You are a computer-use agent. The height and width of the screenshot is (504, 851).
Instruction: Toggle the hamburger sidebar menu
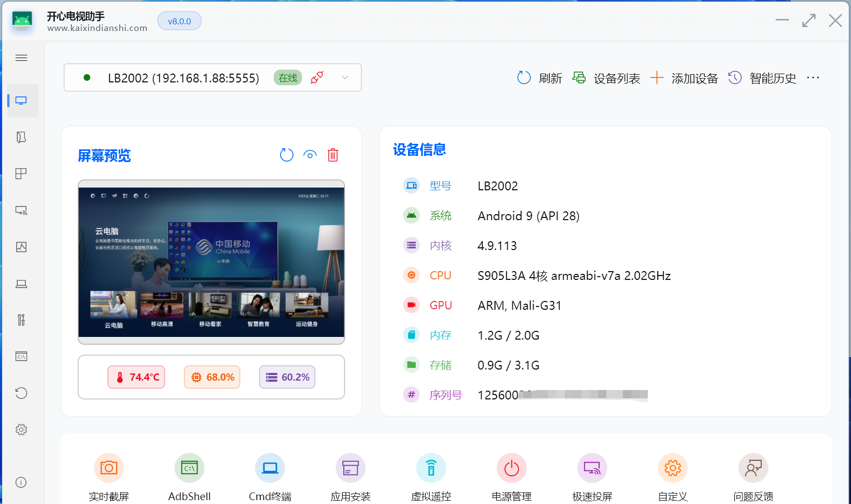pyautogui.click(x=22, y=58)
